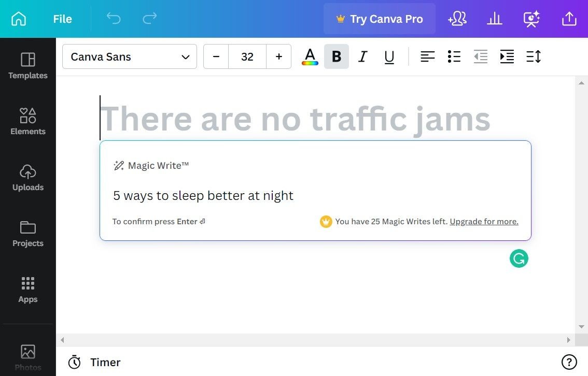Expand the Canva Sans font dropdown
This screenshot has width=588, height=376.
(130, 56)
